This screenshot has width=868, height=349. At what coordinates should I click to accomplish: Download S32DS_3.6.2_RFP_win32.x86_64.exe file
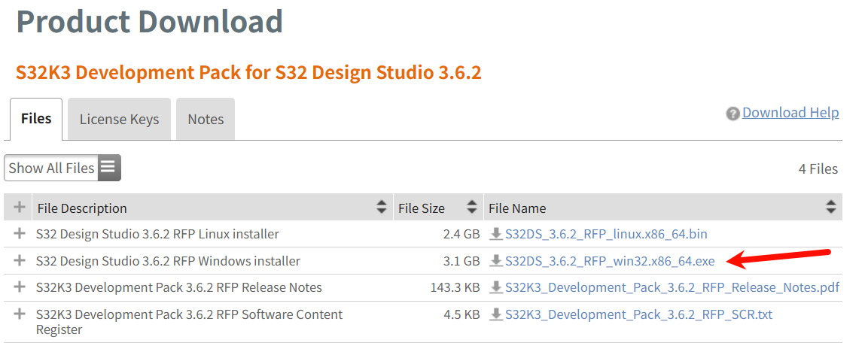pyautogui.click(x=610, y=260)
